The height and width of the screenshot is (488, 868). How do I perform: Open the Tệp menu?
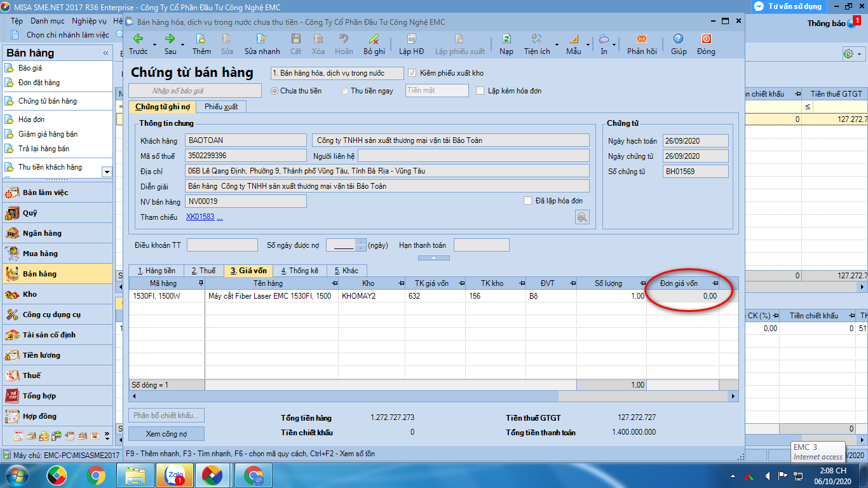click(x=17, y=21)
